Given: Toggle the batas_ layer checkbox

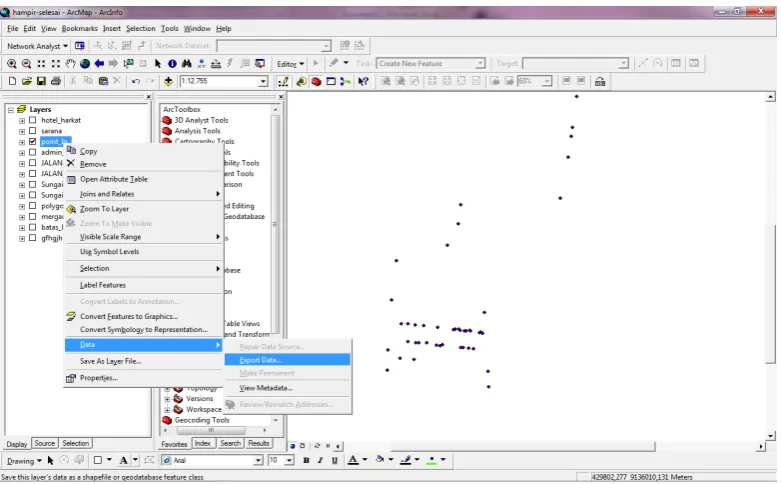Looking at the screenshot, I should [x=33, y=227].
